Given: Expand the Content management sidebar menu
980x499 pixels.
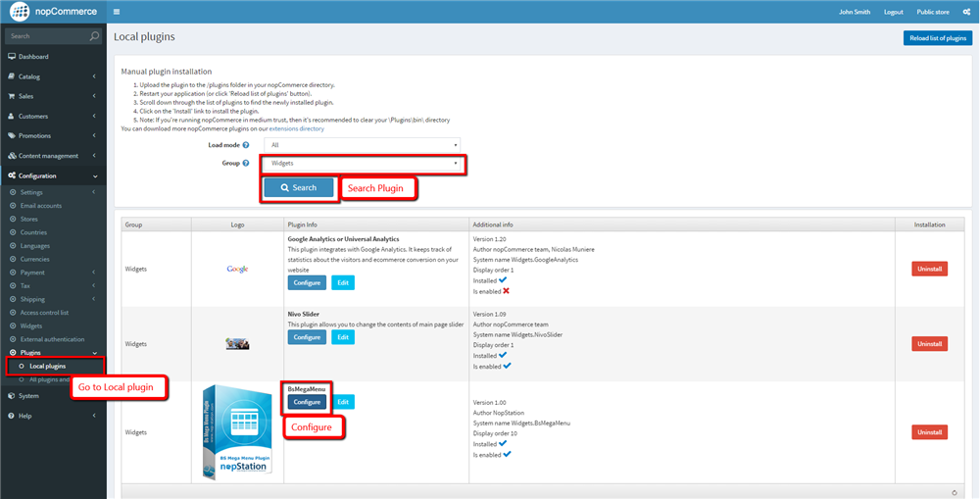Looking at the screenshot, I should click(x=53, y=156).
